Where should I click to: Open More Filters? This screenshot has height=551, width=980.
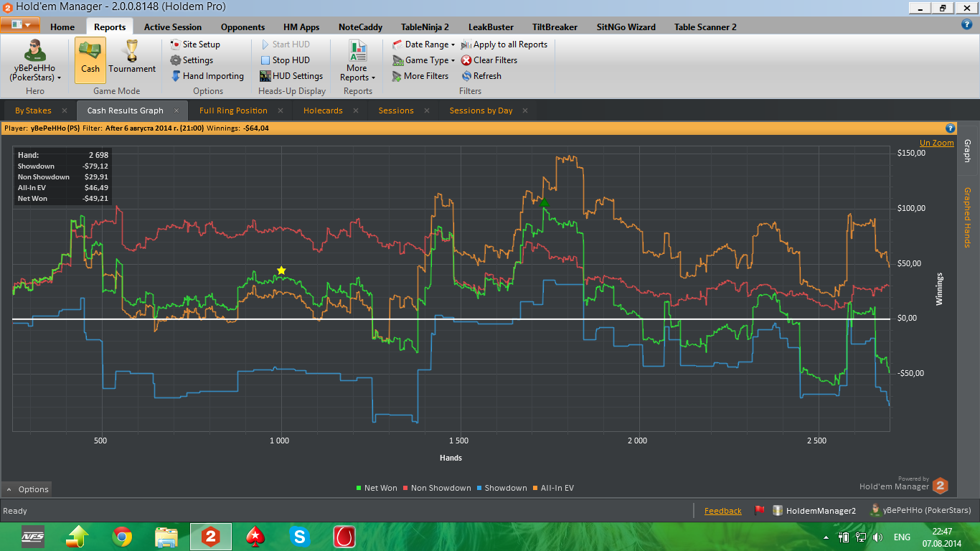(x=420, y=76)
